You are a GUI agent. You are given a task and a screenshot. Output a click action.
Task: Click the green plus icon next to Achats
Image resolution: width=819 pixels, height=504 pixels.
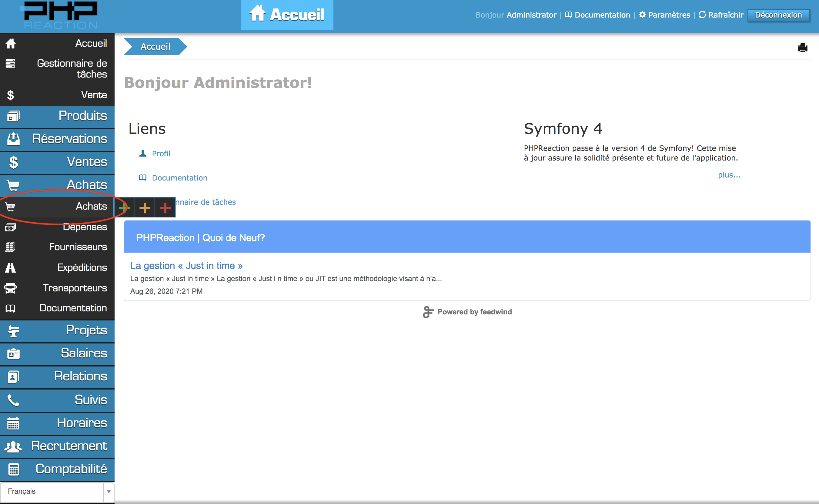(125, 208)
